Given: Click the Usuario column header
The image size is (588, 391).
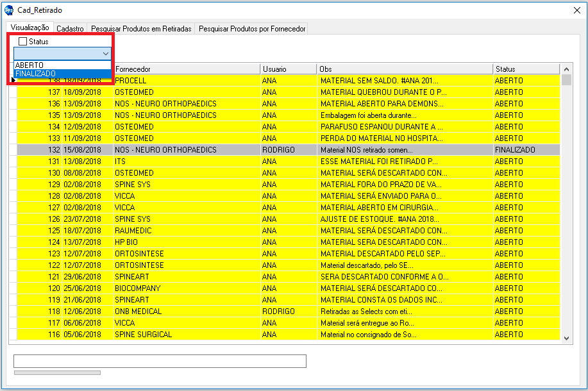Looking at the screenshot, I should tap(288, 69).
